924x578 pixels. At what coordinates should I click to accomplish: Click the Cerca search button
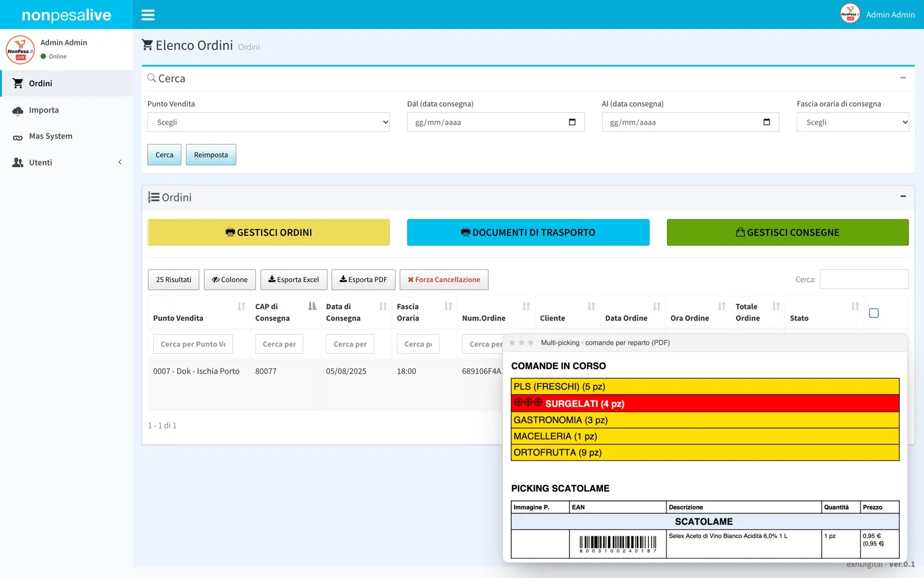pos(164,155)
